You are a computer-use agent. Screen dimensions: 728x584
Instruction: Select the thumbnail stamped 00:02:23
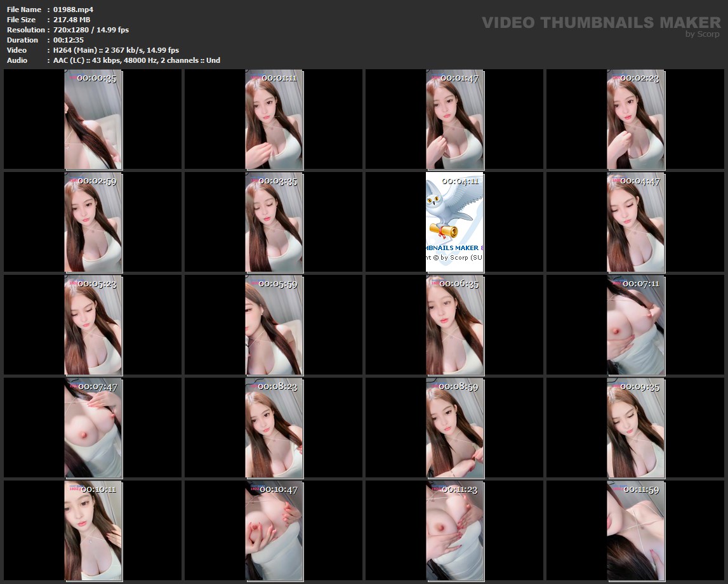pos(636,119)
